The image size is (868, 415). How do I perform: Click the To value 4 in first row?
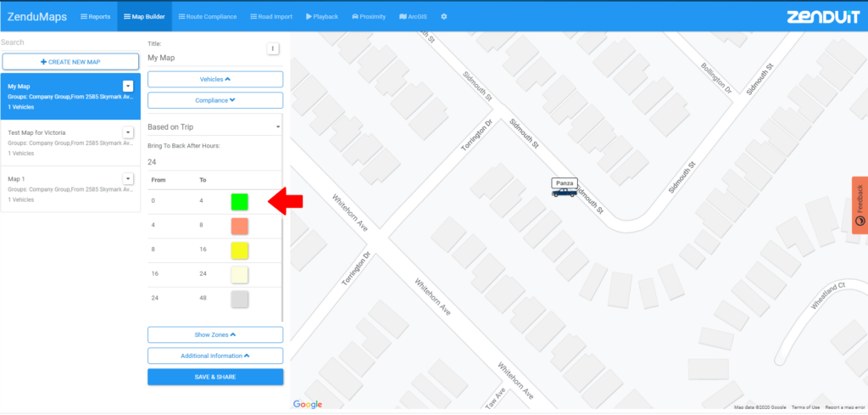click(x=202, y=200)
